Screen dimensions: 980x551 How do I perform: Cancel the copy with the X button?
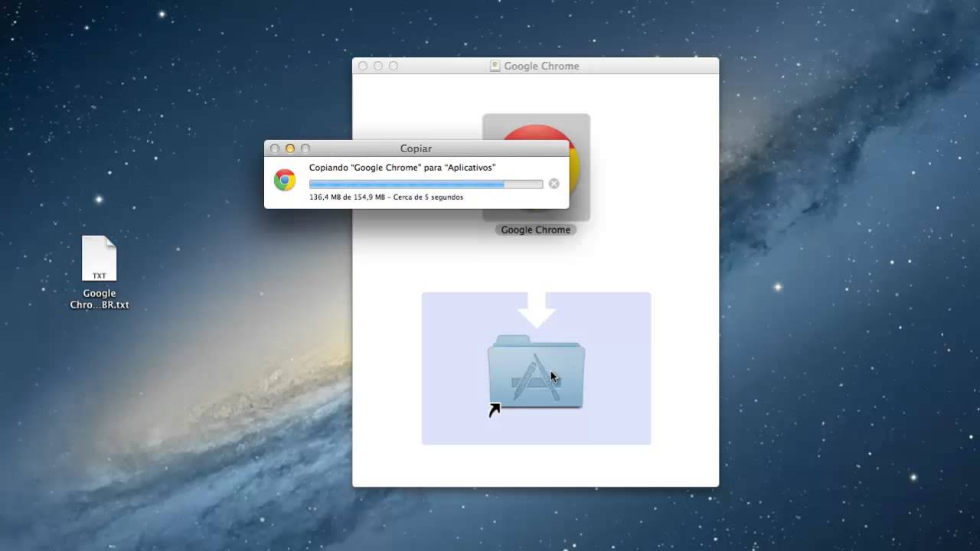pyautogui.click(x=554, y=184)
